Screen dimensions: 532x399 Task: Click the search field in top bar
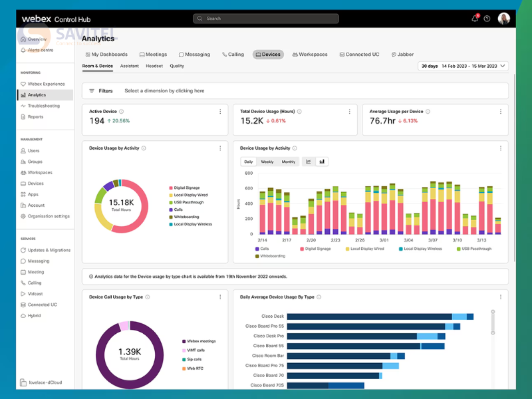click(x=265, y=19)
